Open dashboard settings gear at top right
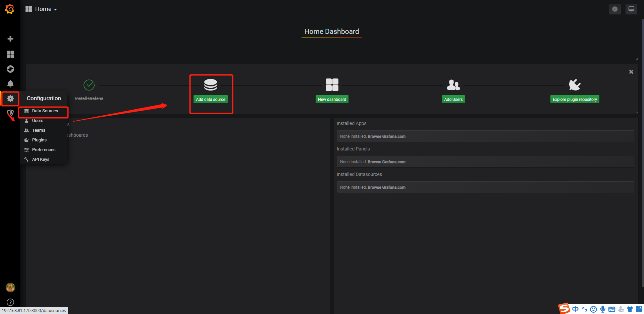 614,9
